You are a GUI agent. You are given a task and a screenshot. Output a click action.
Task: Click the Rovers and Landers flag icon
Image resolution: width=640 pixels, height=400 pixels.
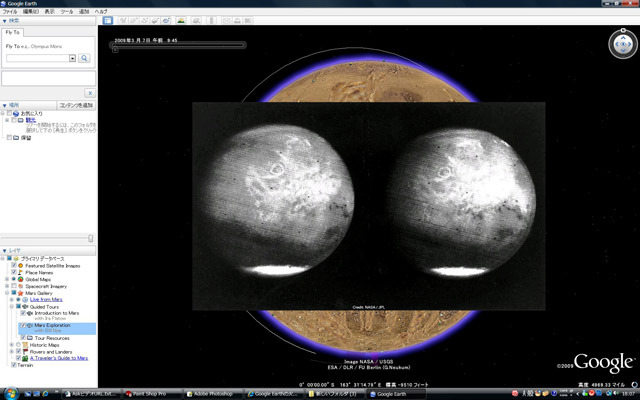pos(25,351)
